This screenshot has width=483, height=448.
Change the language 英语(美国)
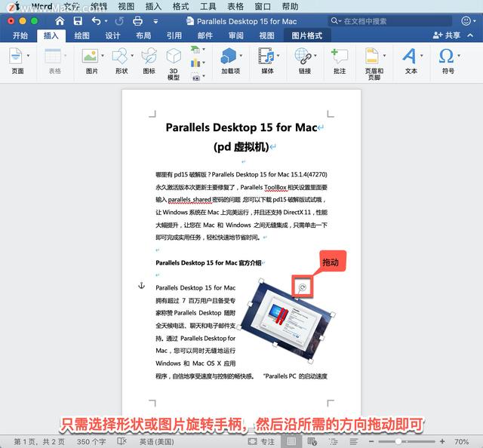157,442
